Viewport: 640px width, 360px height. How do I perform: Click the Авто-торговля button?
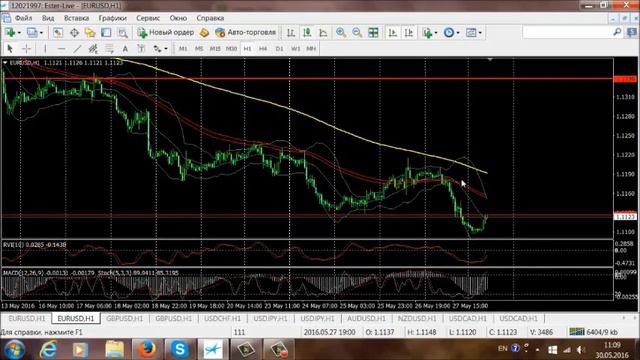pyautogui.click(x=245, y=32)
